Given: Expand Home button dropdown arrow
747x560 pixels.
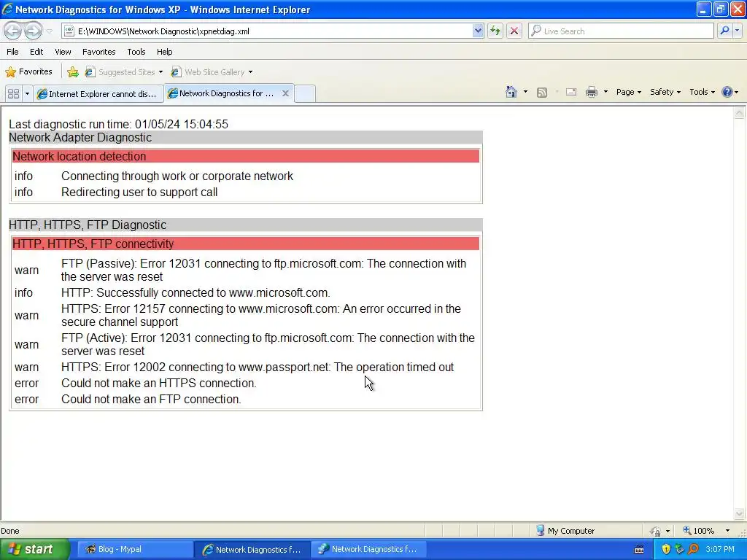Looking at the screenshot, I should pos(525,92).
